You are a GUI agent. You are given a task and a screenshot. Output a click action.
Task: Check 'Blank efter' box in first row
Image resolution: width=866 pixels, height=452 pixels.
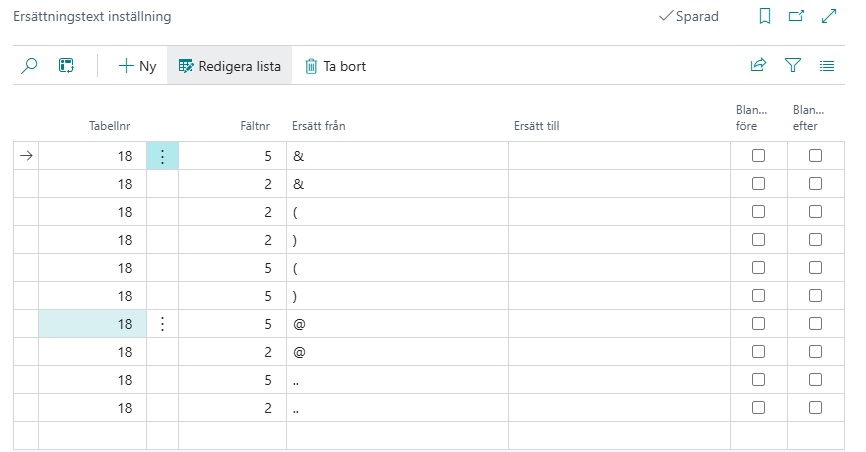815,156
